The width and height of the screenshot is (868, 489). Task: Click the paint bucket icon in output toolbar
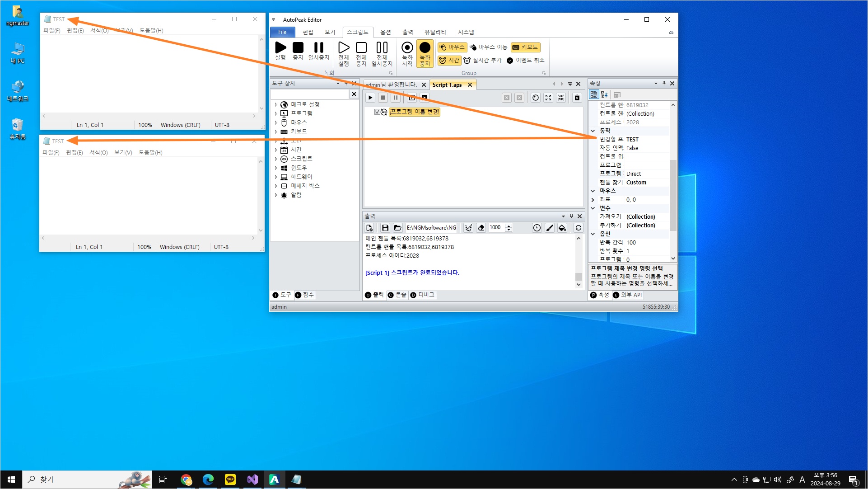[x=562, y=228]
